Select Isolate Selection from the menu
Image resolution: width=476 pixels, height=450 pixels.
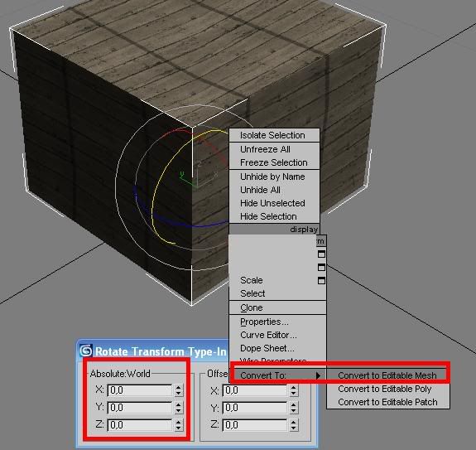[x=272, y=135]
